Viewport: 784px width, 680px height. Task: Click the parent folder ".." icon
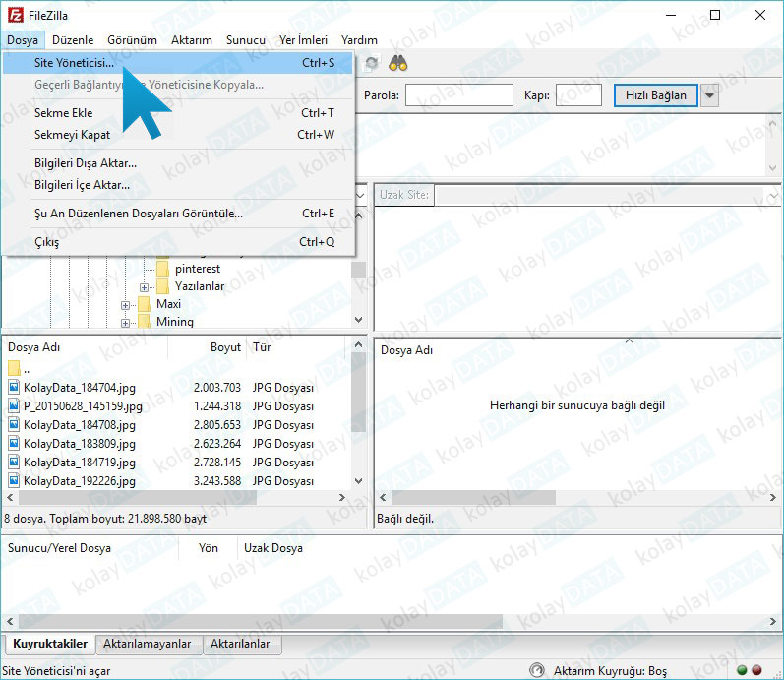point(14,369)
